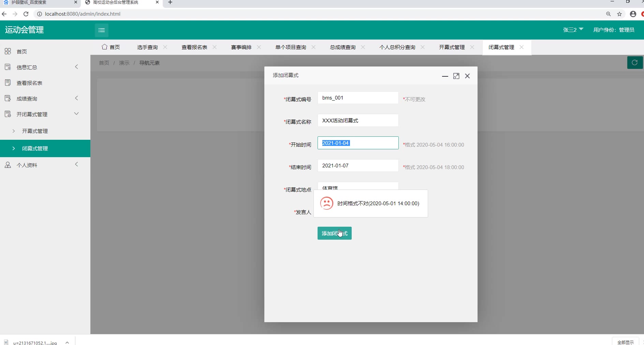The width and height of the screenshot is (644, 345).
Task: Bookmark the page with the star icon
Action: (619, 14)
